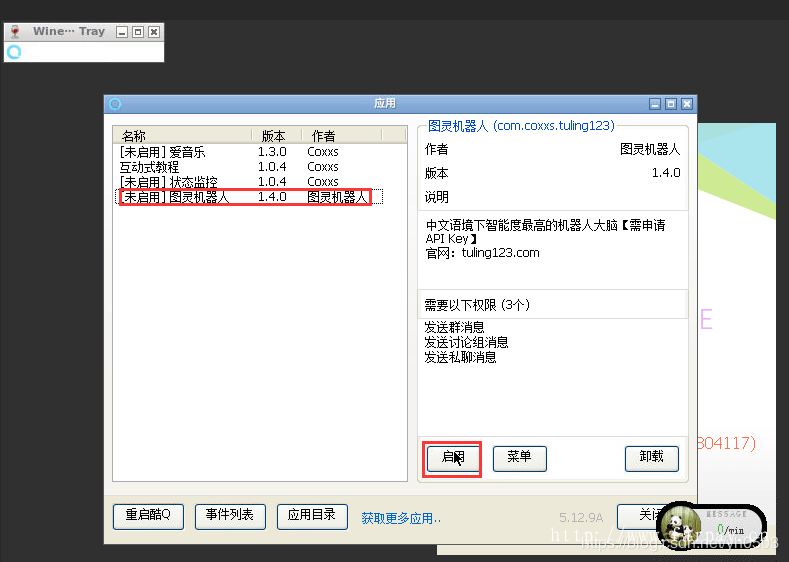Click the 图灵机器人 (com.coxxs.tuling123) group title

521,126
